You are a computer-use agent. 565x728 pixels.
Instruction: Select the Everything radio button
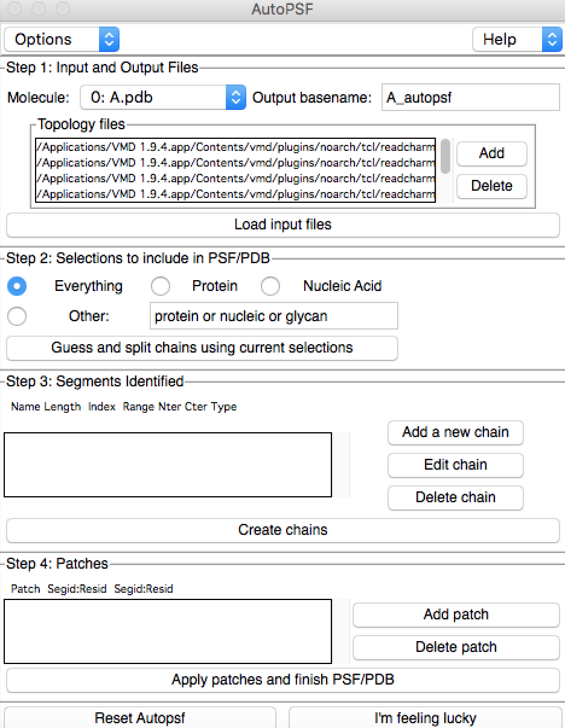click(17, 286)
